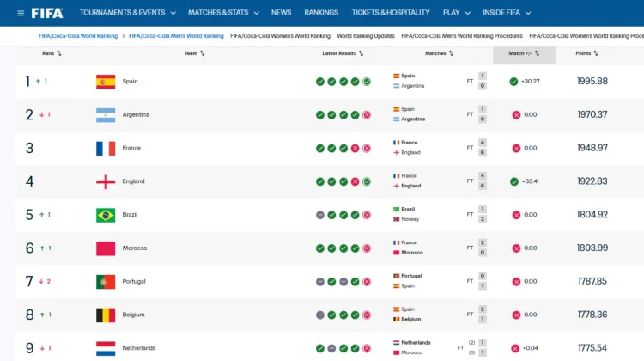Sort table by Rank column arrows
644x361 pixels.
click(x=59, y=53)
